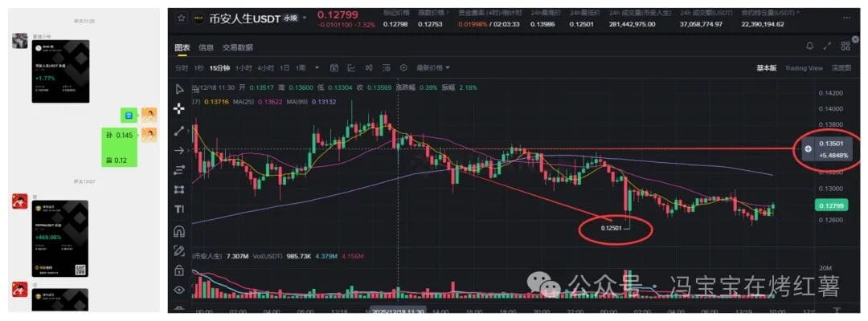Open more time intervals dropdown arrow
Viewport: 868px width, 321px height.
click(x=317, y=68)
